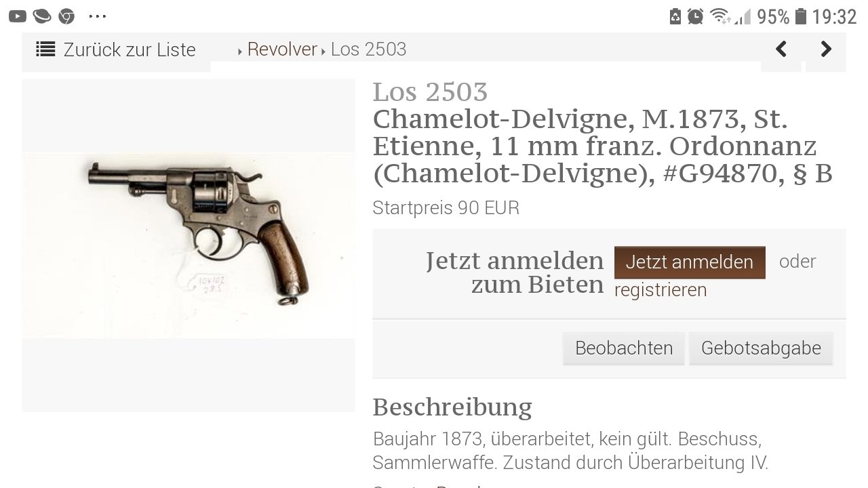Click the brown Jetzt anmelden button
This screenshot has height=488, width=868.
pyautogui.click(x=690, y=262)
